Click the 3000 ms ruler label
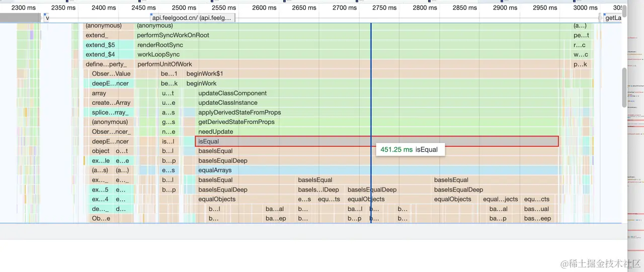Image resolution: width=644 pixels, height=272 pixels. [586, 8]
